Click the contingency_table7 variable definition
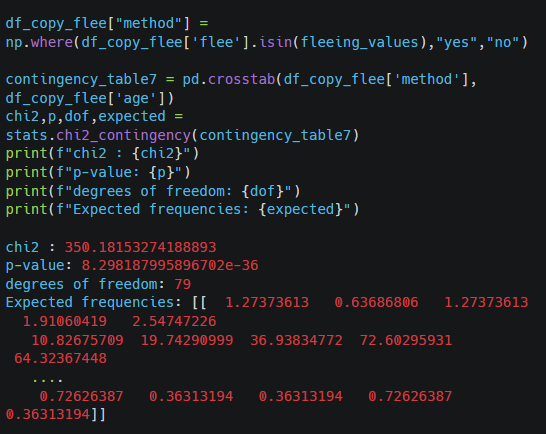Image resolution: width=546 pixels, height=434 pixels. (81, 79)
